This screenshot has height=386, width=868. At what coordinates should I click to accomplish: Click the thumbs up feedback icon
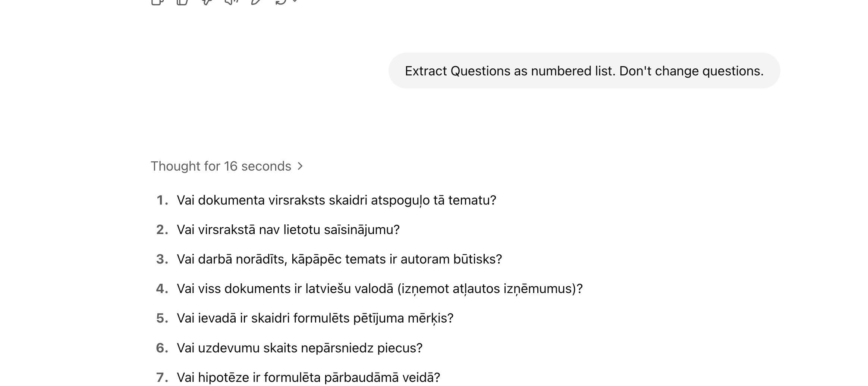182,1
